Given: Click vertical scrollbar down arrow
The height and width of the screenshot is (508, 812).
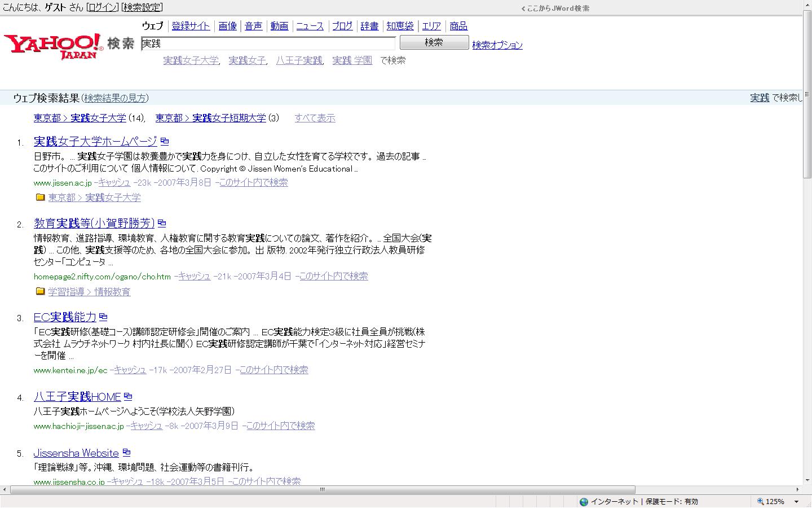Looking at the screenshot, I should (x=807, y=480).
